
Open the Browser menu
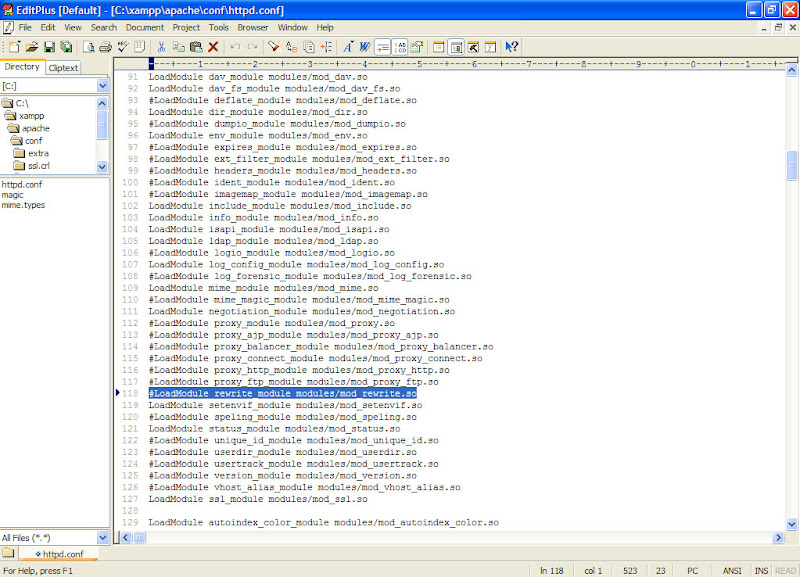(253, 28)
